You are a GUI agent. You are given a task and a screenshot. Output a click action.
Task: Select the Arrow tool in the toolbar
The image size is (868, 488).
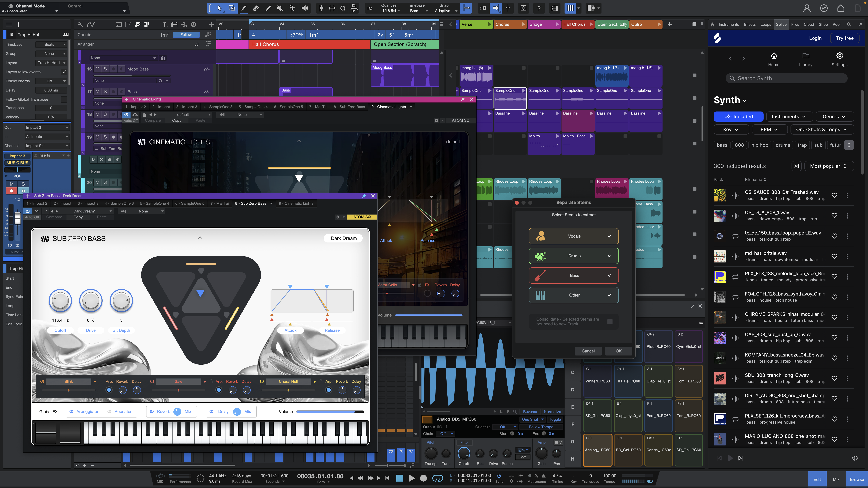pyautogui.click(x=219, y=8)
